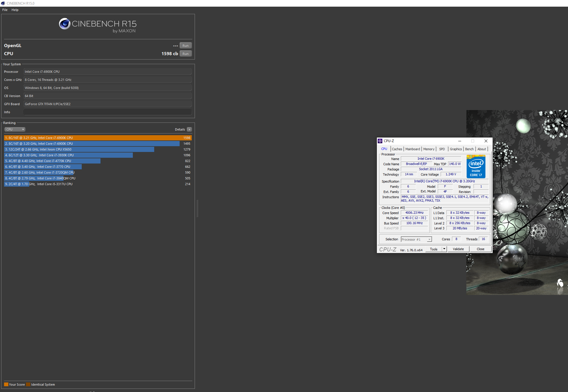The height and width of the screenshot is (392, 568).
Task: Select ranking row Intel Core i5-3317U
Action: pyautogui.click(x=98, y=184)
